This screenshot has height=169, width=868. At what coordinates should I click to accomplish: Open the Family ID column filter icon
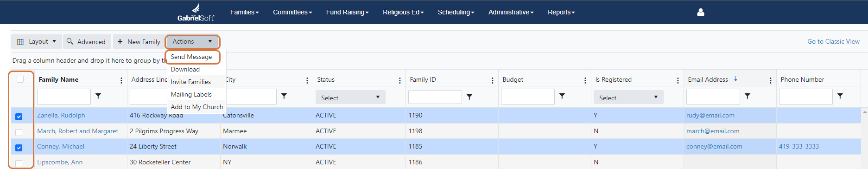pyautogui.click(x=469, y=97)
